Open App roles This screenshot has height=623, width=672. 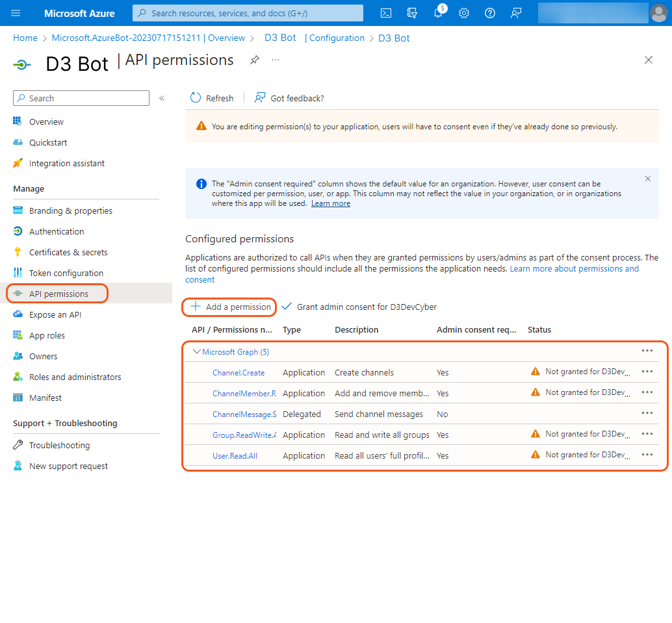click(47, 335)
